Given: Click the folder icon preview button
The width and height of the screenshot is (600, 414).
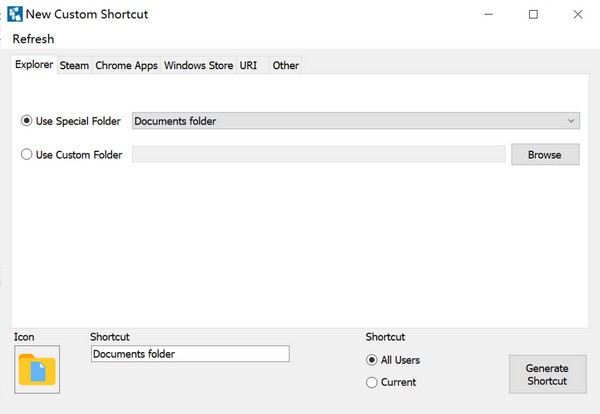Looking at the screenshot, I should pos(37,369).
